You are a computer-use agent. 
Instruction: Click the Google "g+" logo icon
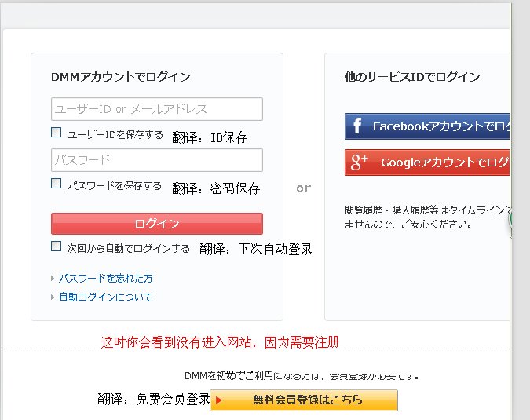(x=359, y=163)
